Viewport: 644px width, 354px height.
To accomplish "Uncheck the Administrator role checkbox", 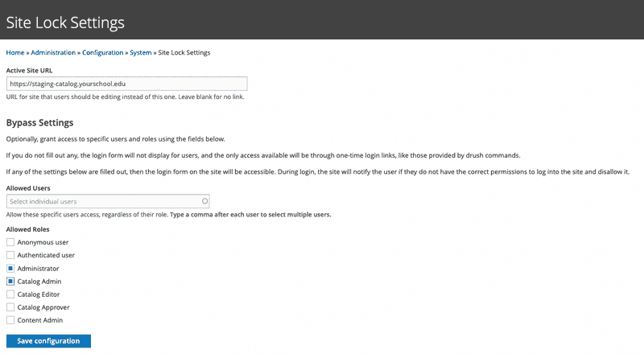I will tap(10, 269).
